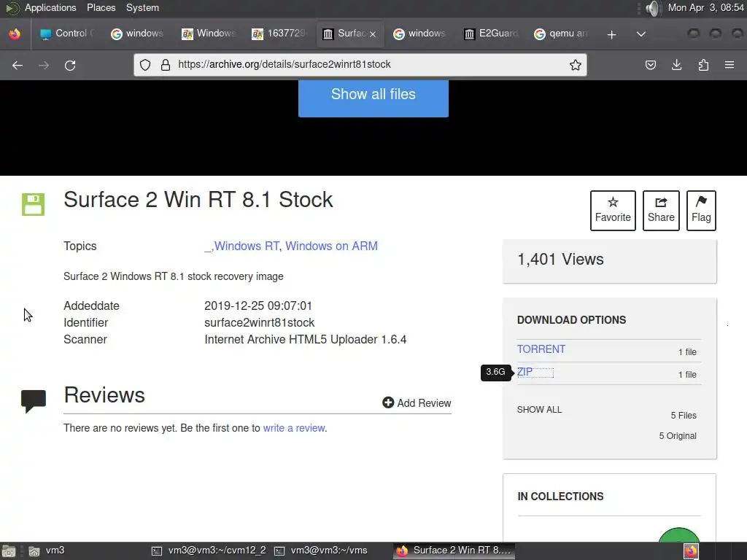This screenshot has height=560, width=747.
Task: Open the Windows RT topic link
Action: click(x=247, y=246)
